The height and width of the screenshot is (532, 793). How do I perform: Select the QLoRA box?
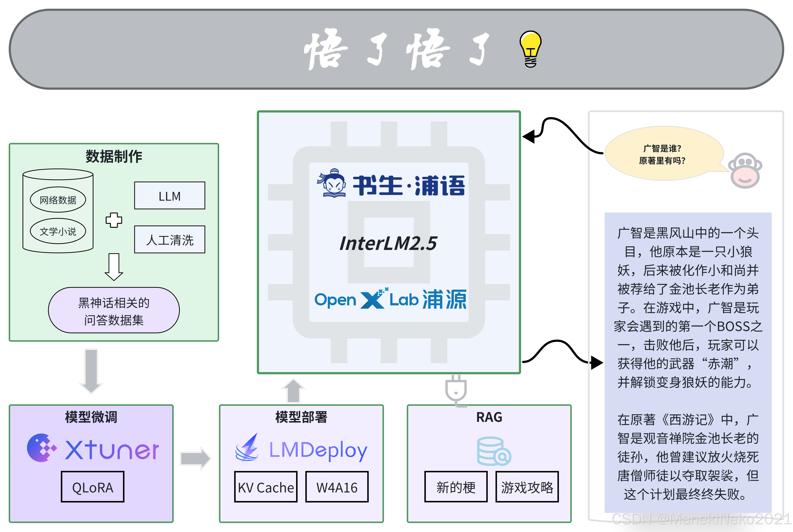click(93, 487)
